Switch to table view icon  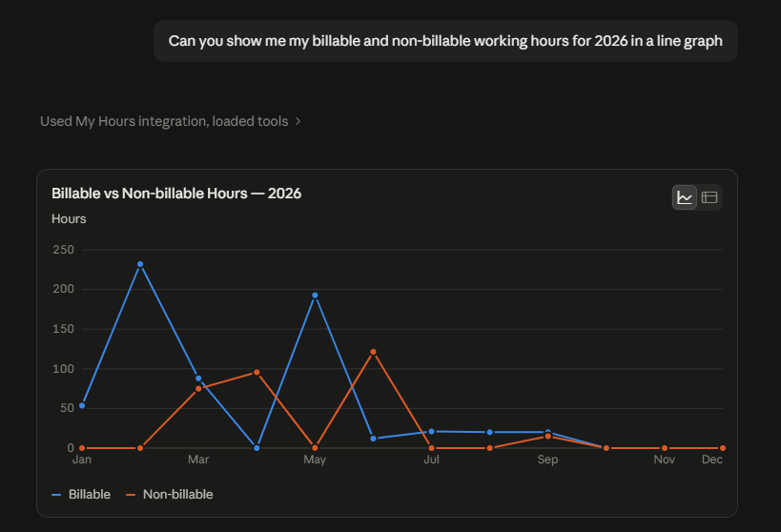[x=709, y=197]
